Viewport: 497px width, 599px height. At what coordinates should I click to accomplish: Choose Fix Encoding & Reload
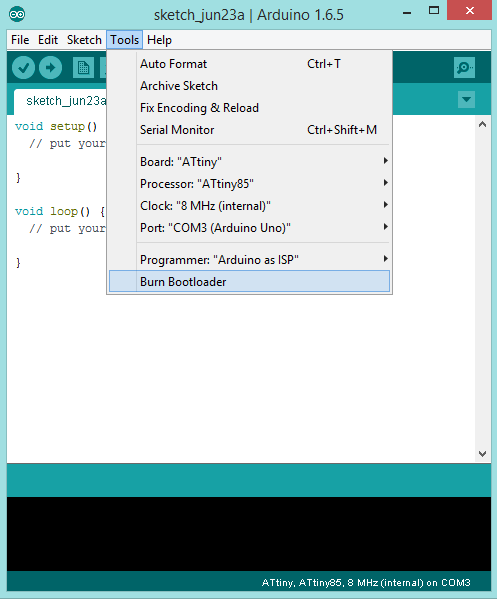[249, 108]
